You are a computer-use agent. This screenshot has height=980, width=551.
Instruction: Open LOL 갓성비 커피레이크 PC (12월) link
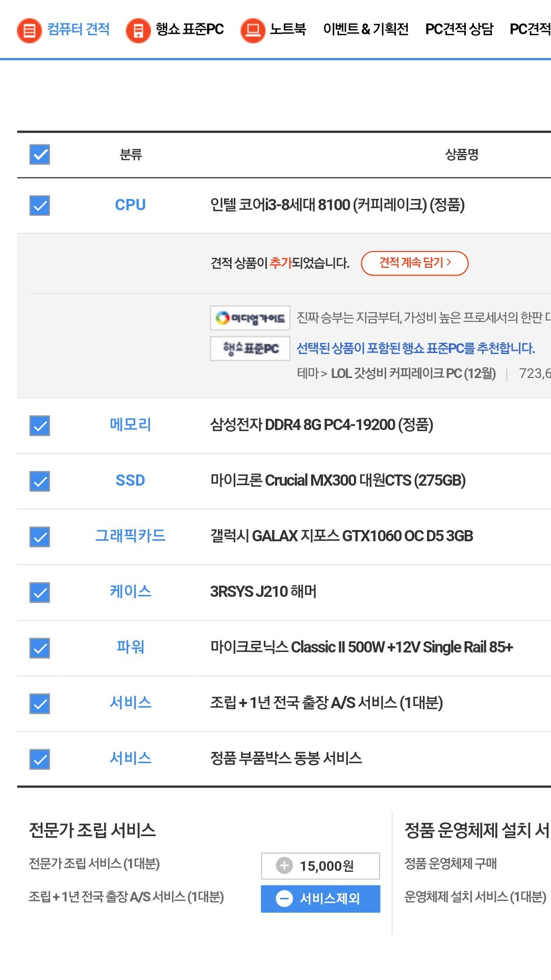point(413,373)
